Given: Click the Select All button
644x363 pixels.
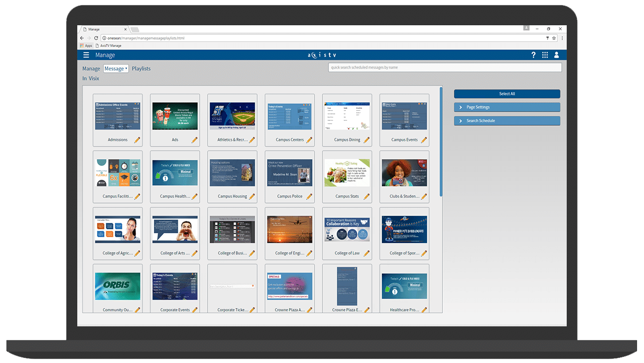Looking at the screenshot, I should tap(507, 94).
